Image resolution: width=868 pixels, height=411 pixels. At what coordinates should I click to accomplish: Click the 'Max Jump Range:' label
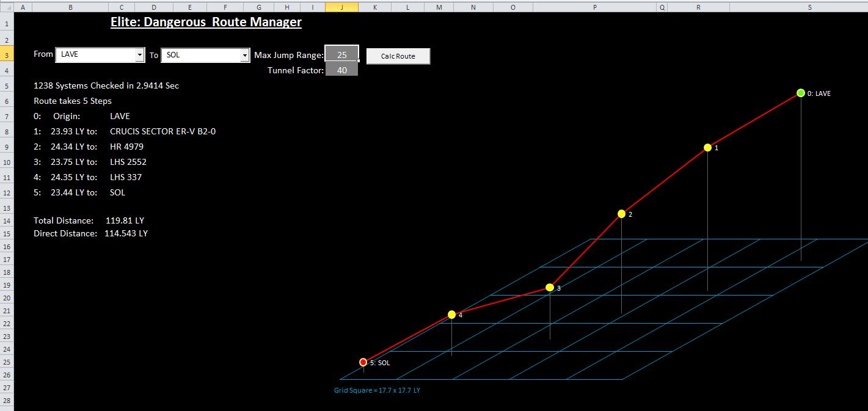click(289, 55)
